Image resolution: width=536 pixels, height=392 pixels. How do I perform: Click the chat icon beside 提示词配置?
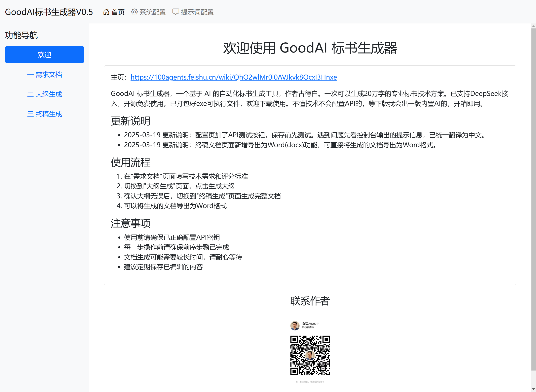(x=176, y=12)
